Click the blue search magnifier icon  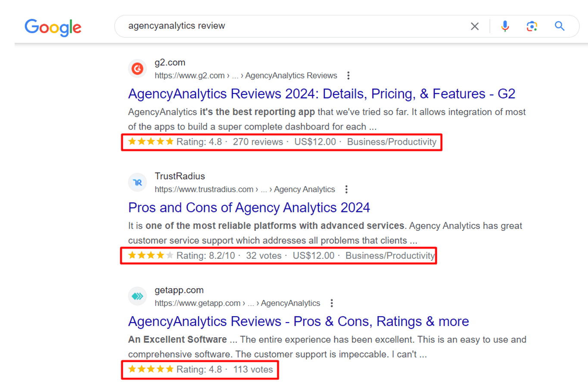[560, 26]
